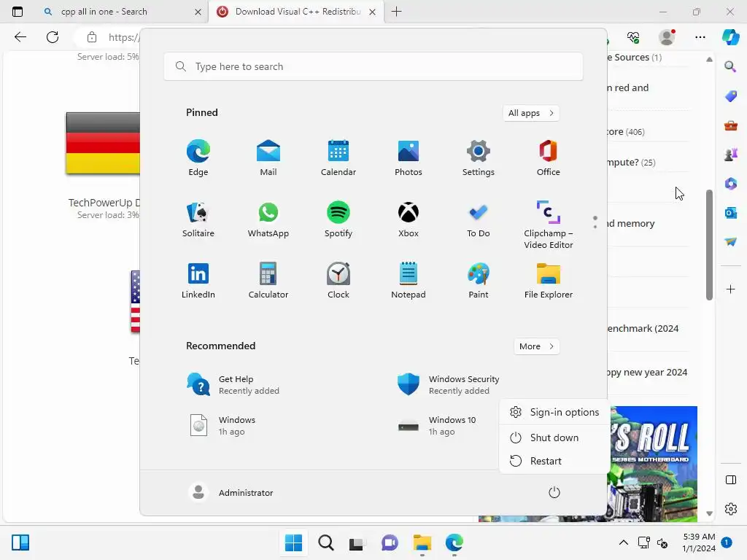Launch Notepad
The width and height of the screenshot is (747, 560).
409,281
